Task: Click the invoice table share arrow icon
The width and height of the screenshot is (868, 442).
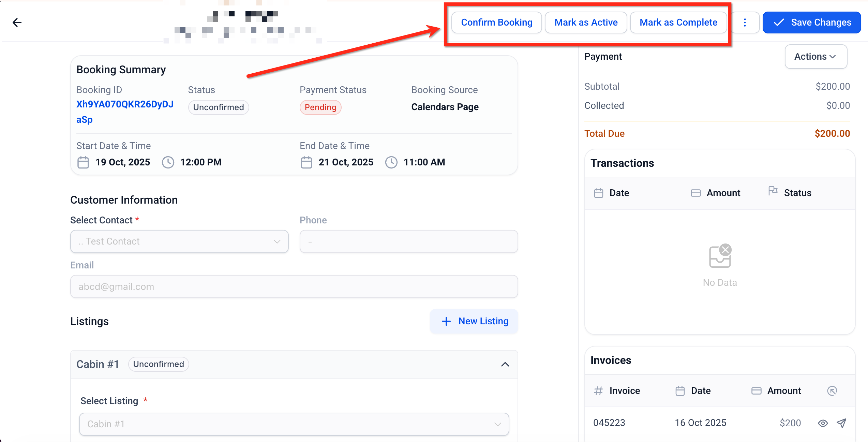Action: point(832,391)
